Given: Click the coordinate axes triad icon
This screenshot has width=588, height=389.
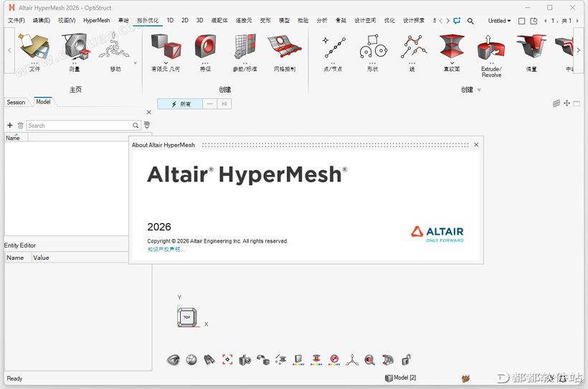Looking at the screenshot, I should (352, 360).
